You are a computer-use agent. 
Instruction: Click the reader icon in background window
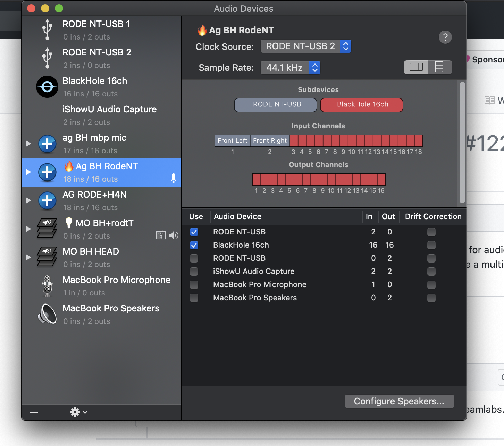pos(489,101)
